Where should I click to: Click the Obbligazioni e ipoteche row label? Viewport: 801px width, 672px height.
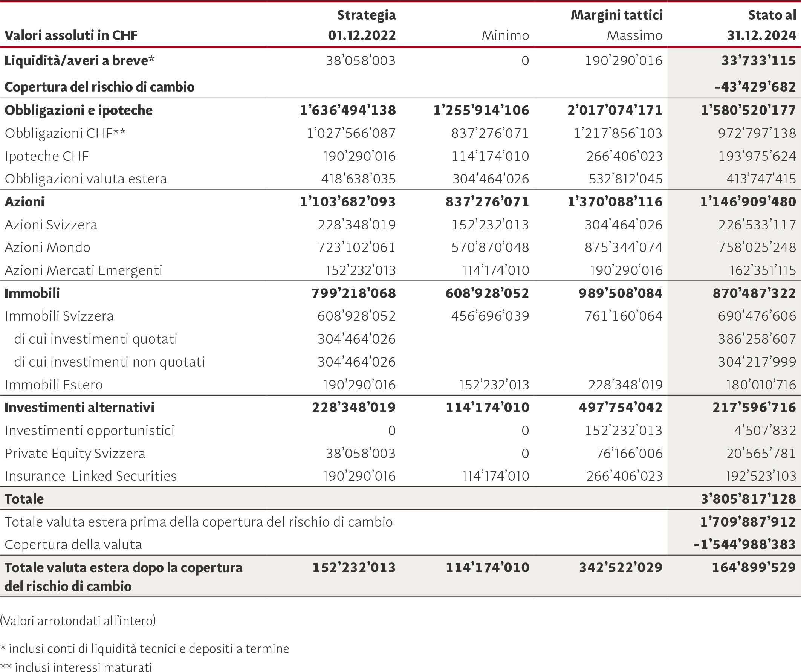point(78,110)
